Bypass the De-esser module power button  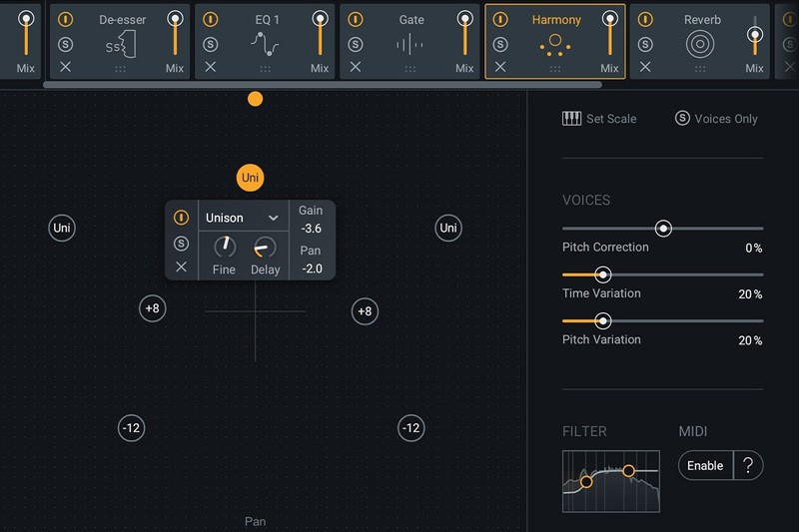click(65, 20)
